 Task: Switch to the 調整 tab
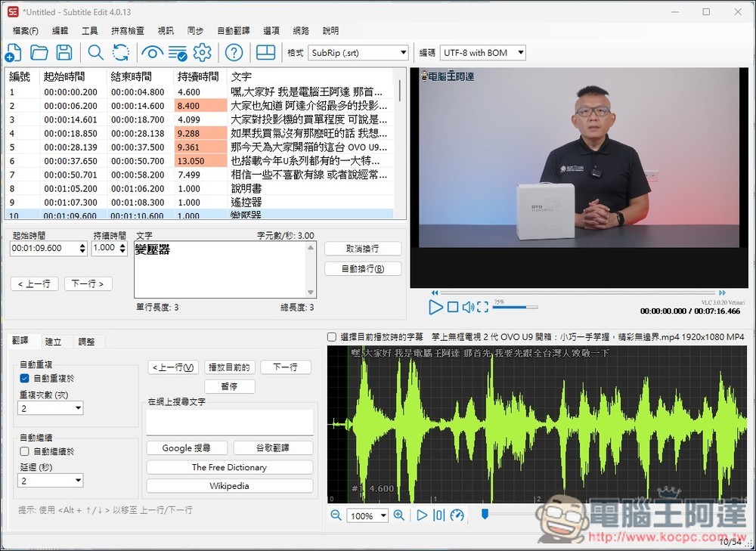pos(87,342)
